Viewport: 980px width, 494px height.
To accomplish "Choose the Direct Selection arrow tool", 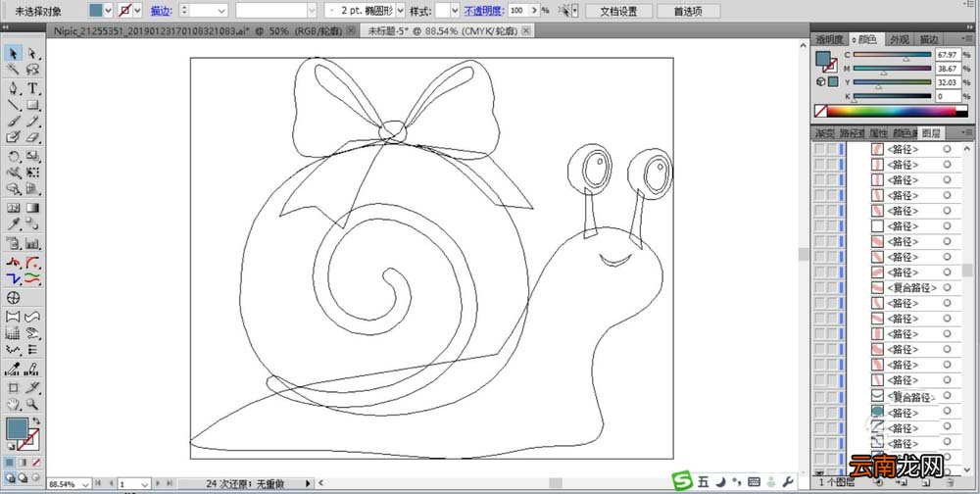I will 33,53.
